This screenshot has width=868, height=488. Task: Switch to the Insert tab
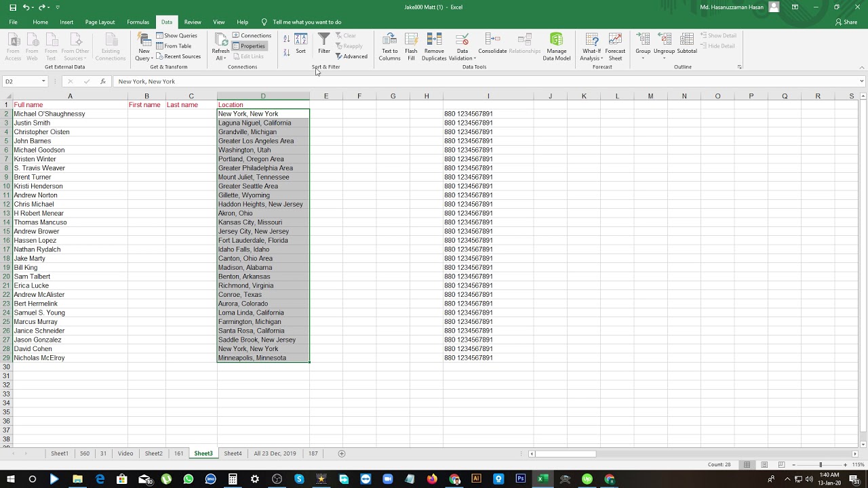[66, 22]
